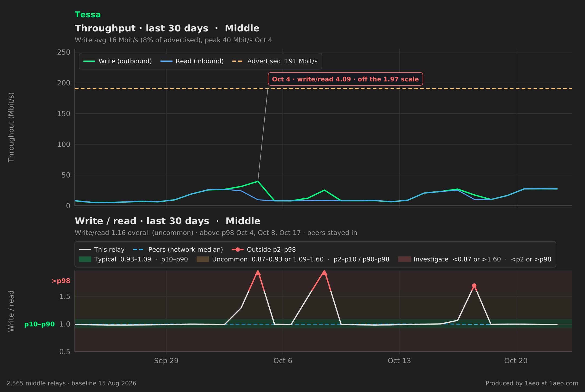Click the 50 throughput tick label
585x392 pixels.
point(66,175)
